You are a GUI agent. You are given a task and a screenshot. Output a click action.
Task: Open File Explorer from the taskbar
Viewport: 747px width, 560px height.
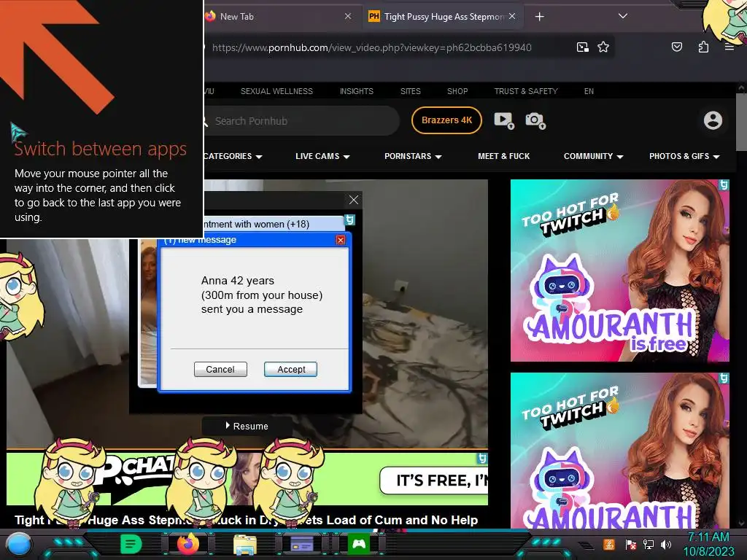245,544
